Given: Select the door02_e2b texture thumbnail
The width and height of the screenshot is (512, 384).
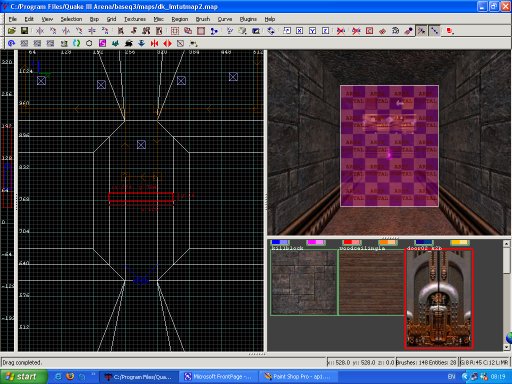Looking at the screenshot, I should (x=439, y=299).
